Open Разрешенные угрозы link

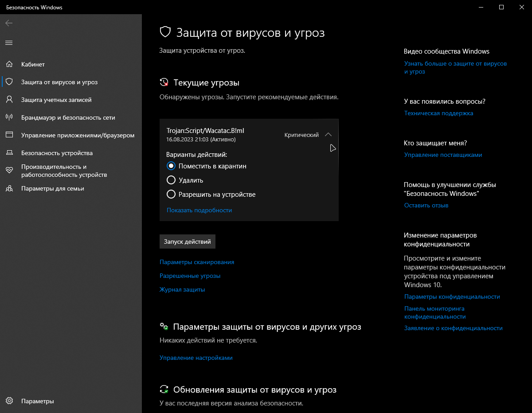pyautogui.click(x=190, y=276)
